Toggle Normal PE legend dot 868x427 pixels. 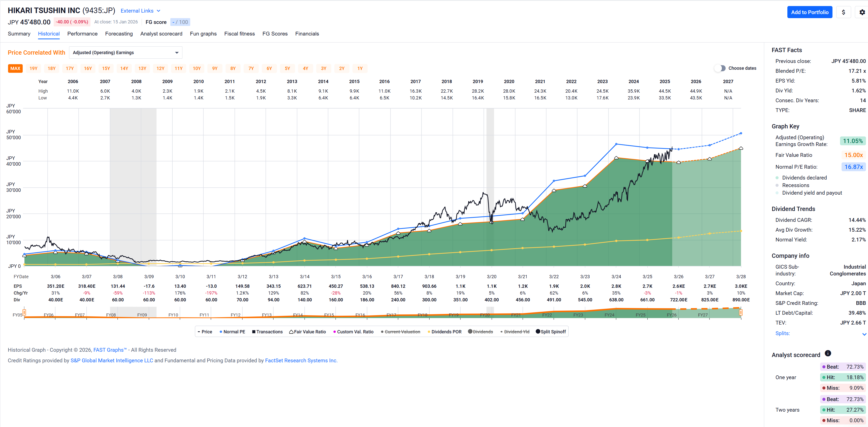[221, 332]
